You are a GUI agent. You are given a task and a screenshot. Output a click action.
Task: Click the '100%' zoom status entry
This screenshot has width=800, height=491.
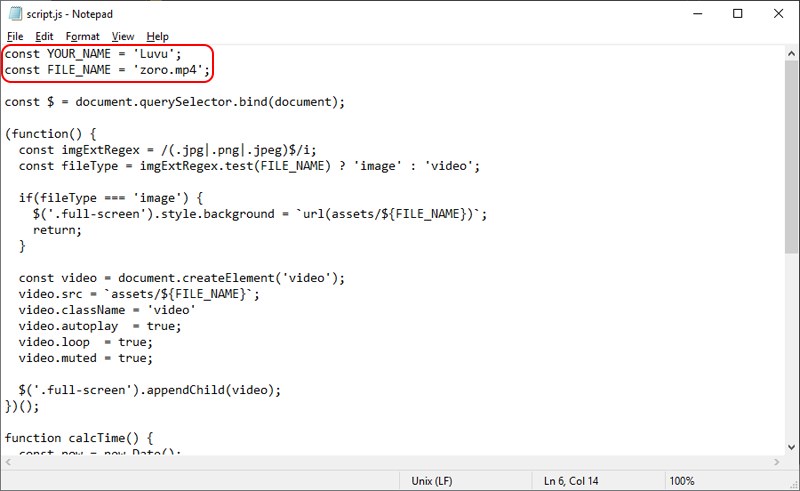tap(682, 481)
